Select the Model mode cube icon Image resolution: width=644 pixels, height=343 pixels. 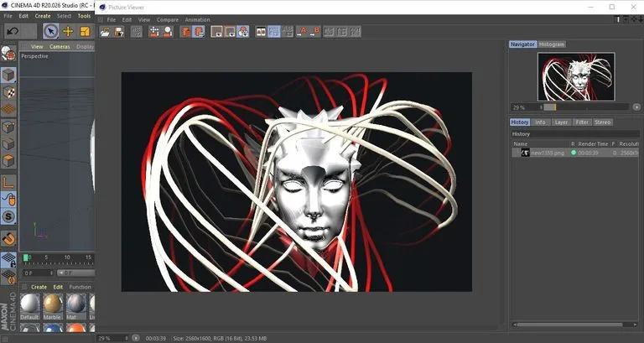8,75
